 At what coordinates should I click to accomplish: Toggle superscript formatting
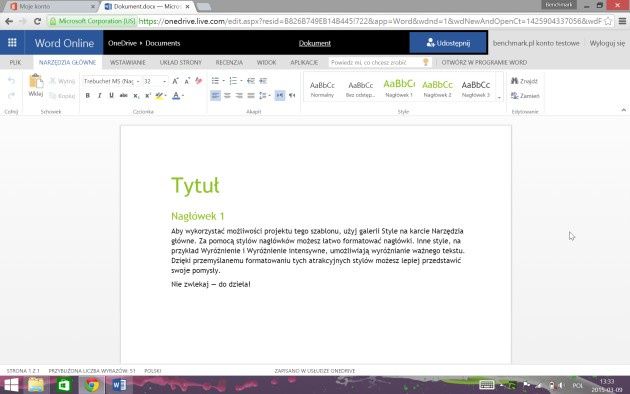click(x=147, y=96)
